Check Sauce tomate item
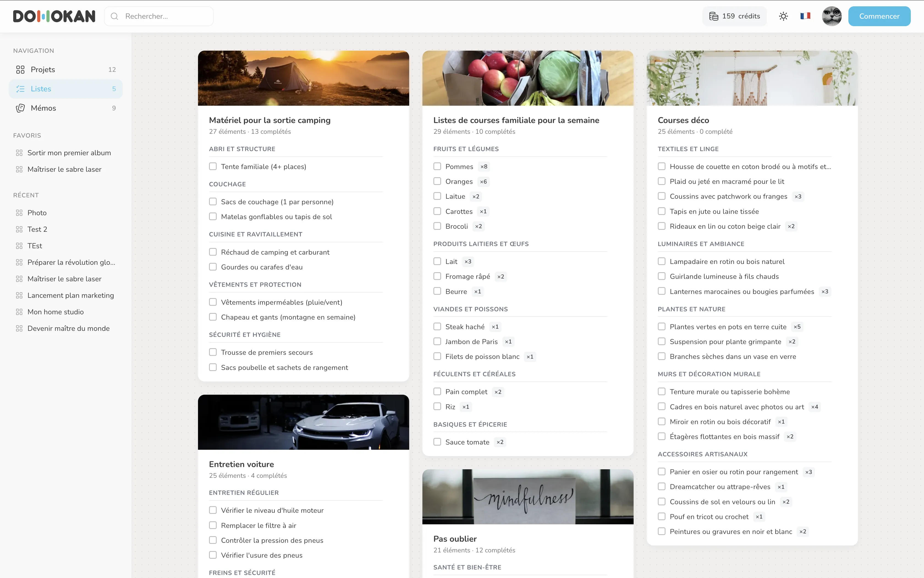Viewport: 924px width, 578px height. point(437,442)
